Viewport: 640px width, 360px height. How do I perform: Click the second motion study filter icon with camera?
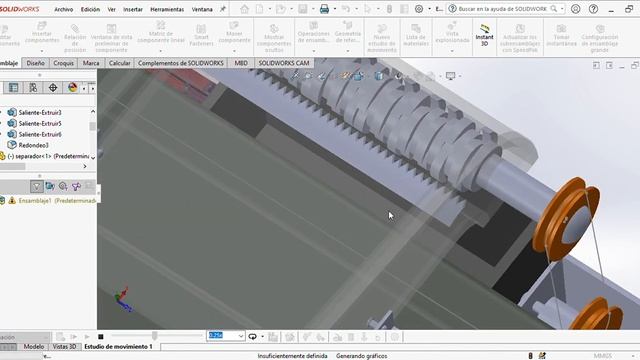click(50, 187)
